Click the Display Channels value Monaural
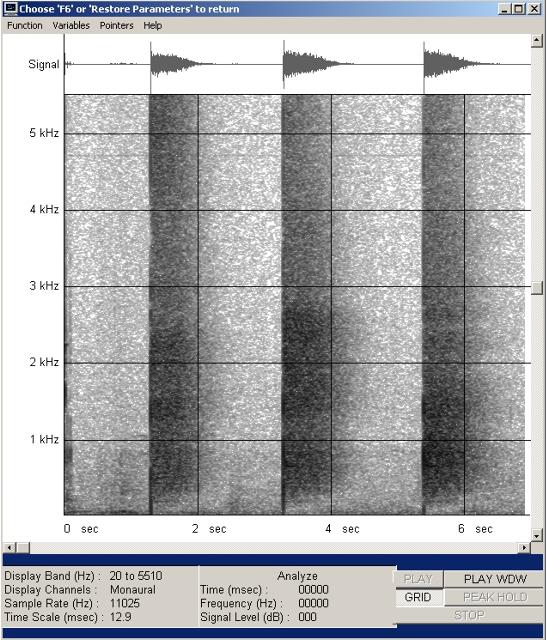 click(133, 590)
